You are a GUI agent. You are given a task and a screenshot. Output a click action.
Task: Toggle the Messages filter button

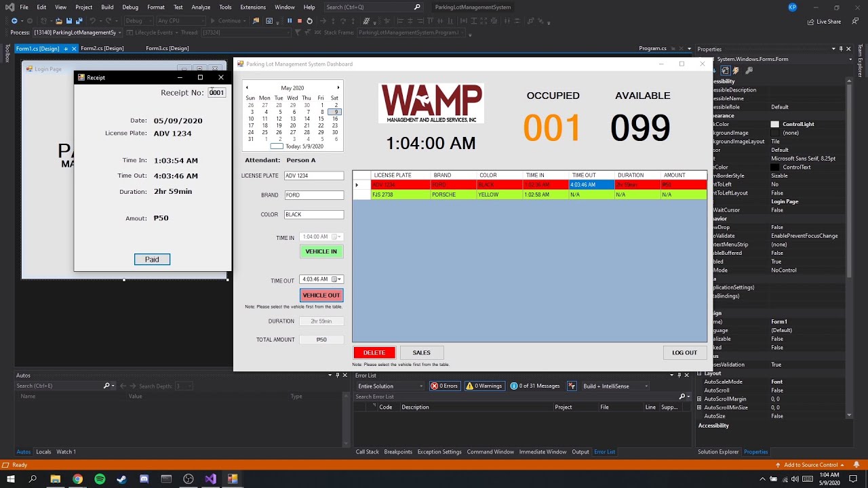tap(536, 386)
